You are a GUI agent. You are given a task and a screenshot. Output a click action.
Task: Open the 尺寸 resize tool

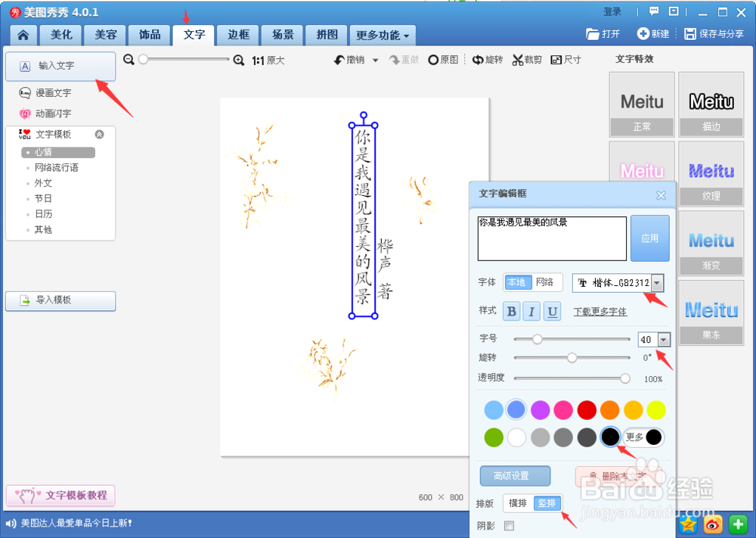[565, 60]
